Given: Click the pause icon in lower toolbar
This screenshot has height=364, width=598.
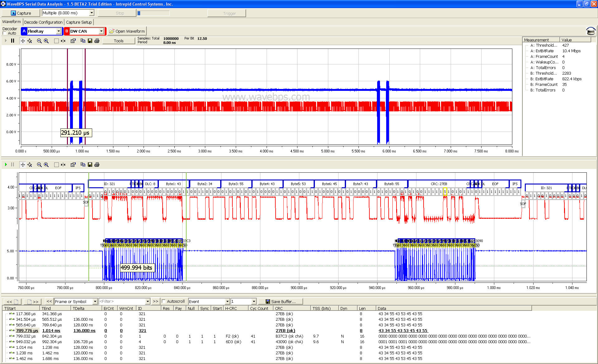Looking at the screenshot, I should pyautogui.click(x=12, y=165).
